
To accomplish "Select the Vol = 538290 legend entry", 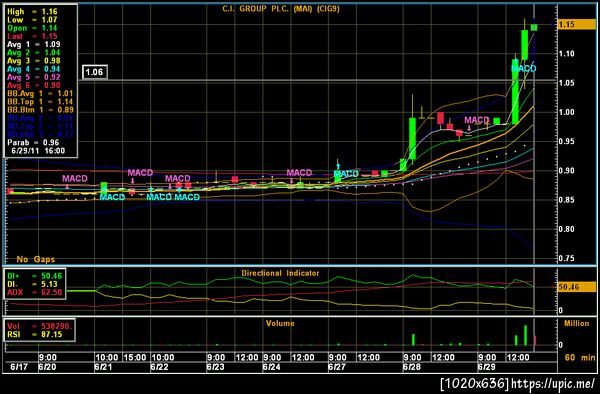I will tap(39, 326).
